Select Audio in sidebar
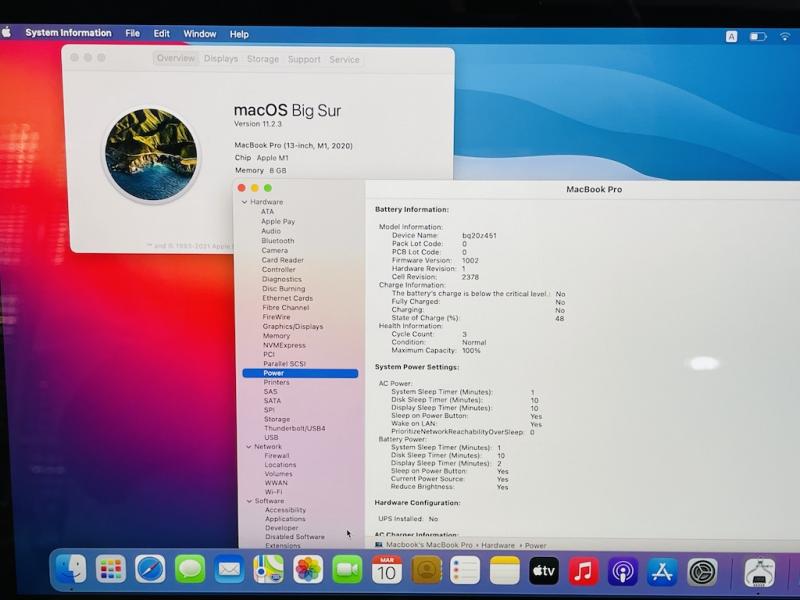The width and height of the screenshot is (800, 600). point(271,231)
